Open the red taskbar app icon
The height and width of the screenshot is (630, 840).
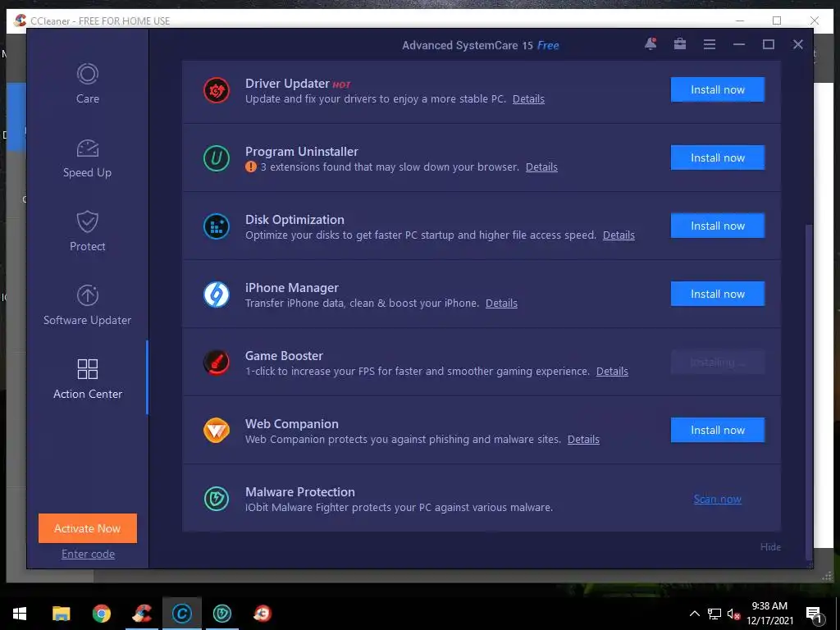pos(262,614)
